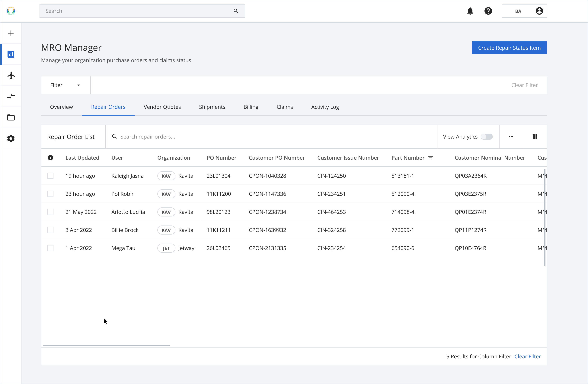This screenshot has height=384, width=588.
Task: Click date 21 May 2022
Action: coord(81,212)
